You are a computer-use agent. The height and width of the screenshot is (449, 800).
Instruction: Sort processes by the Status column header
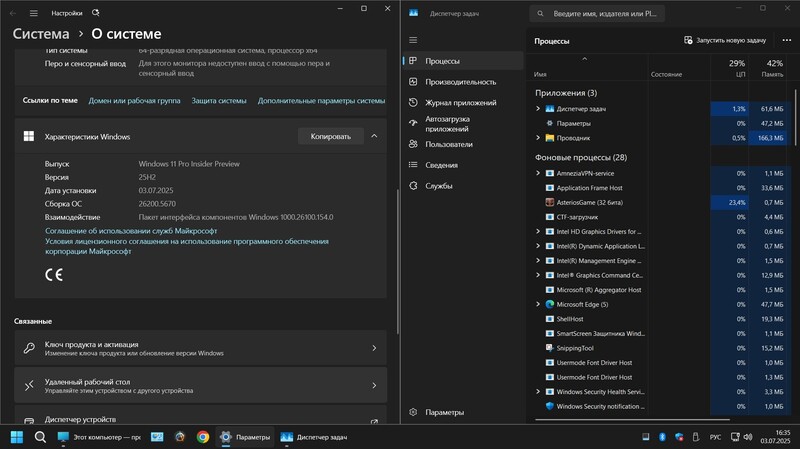click(x=679, y=68)
